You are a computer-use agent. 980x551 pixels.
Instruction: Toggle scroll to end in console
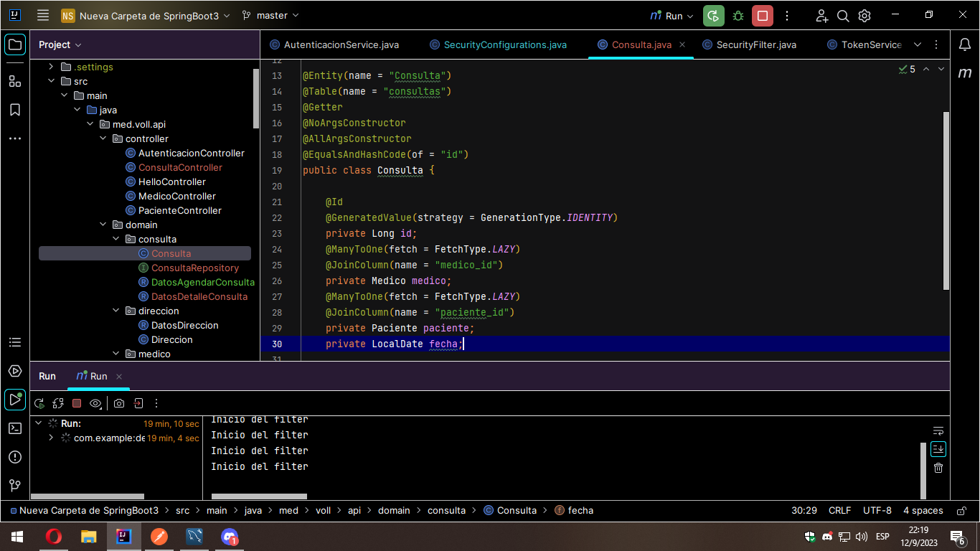coord(938,449)
